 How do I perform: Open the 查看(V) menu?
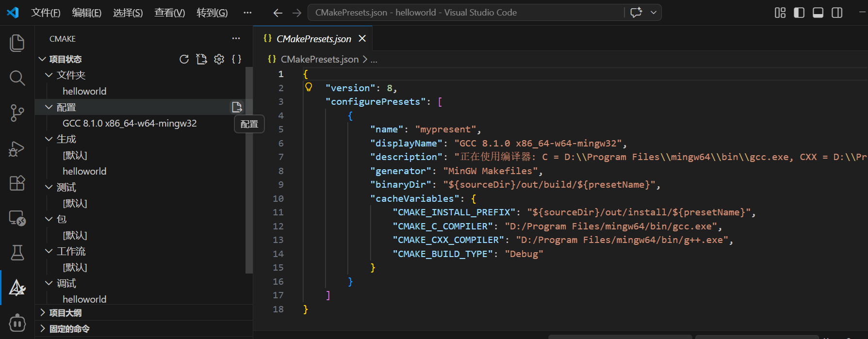[170, 13]
